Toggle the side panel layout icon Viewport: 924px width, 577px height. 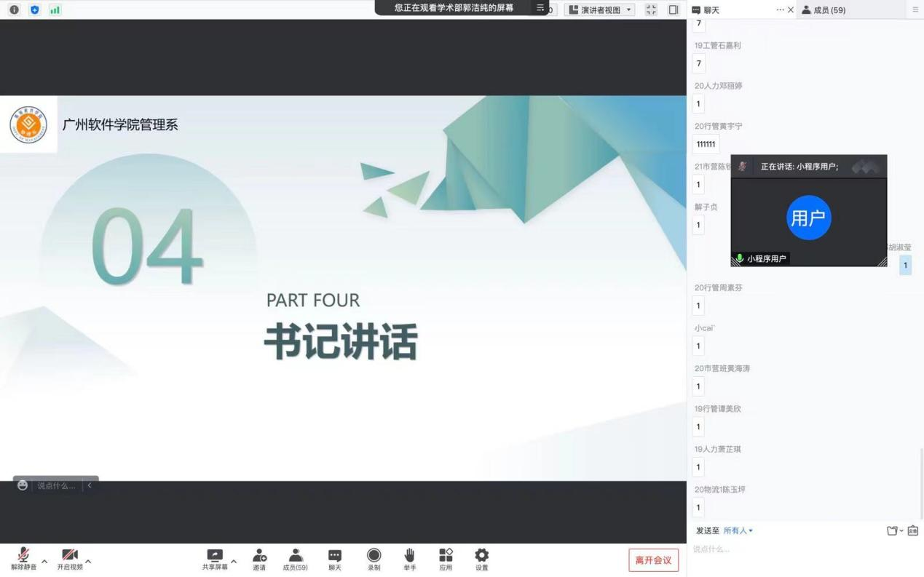673,9
